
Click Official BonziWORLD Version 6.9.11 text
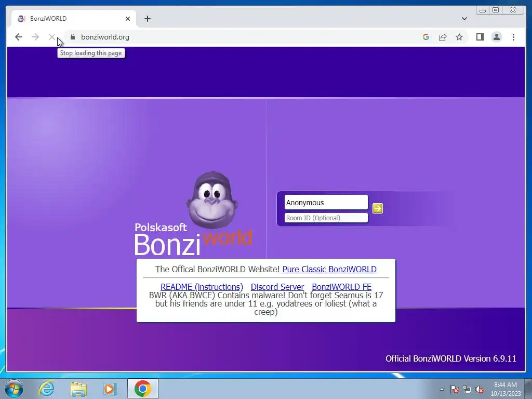pos(450,358)
